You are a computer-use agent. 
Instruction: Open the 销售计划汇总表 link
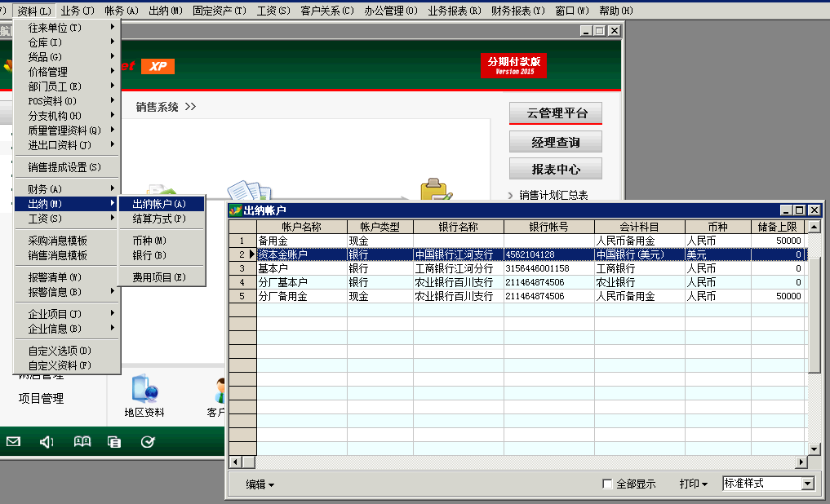[553, 195]
